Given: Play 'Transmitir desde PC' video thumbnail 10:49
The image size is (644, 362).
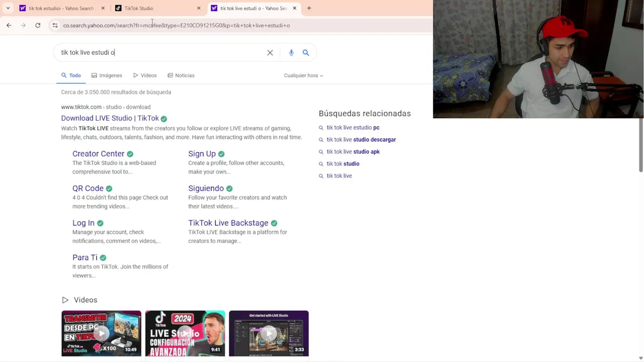Looking at the screenshot, I should pyautogui.click(x=101, y=333).
